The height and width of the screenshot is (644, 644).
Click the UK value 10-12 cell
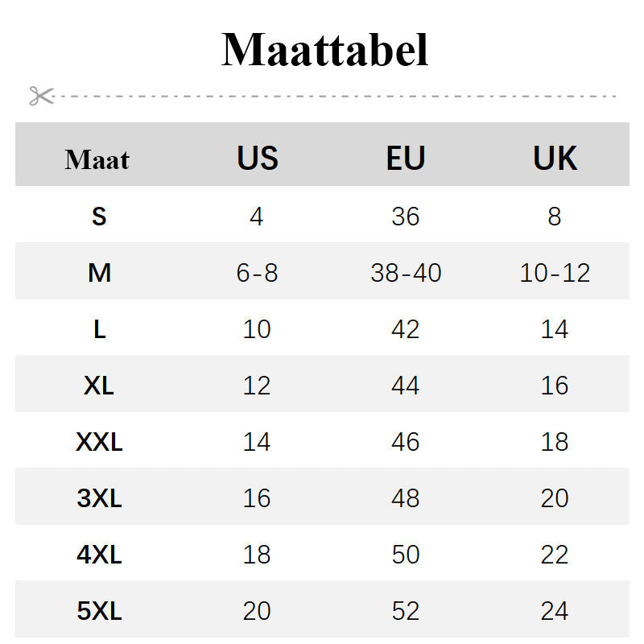point(555,273)
